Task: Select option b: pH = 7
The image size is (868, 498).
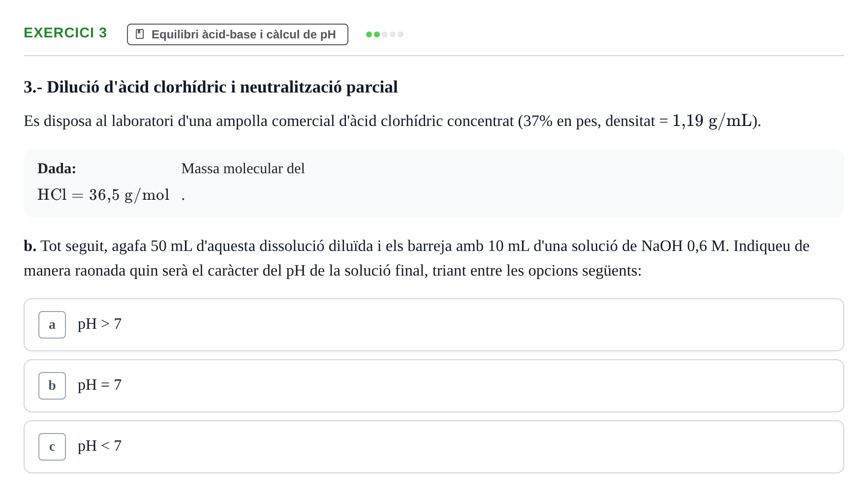Action: [x=434, y=386]
